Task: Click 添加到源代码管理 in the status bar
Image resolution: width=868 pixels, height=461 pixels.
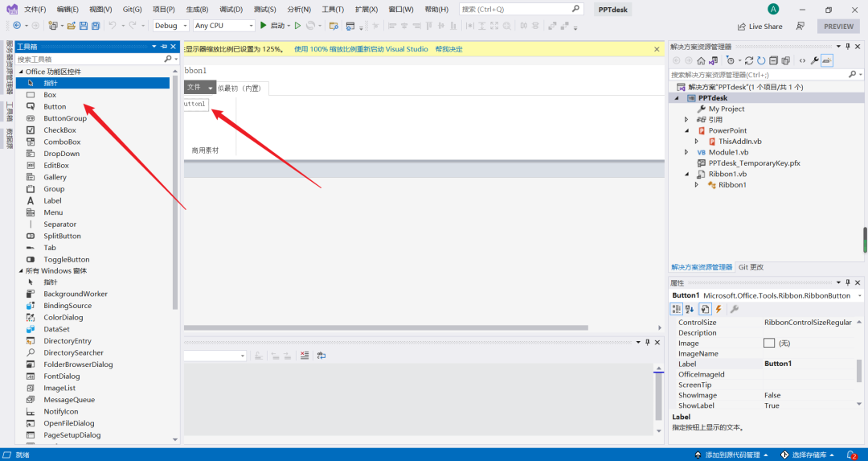Action: 732,455
